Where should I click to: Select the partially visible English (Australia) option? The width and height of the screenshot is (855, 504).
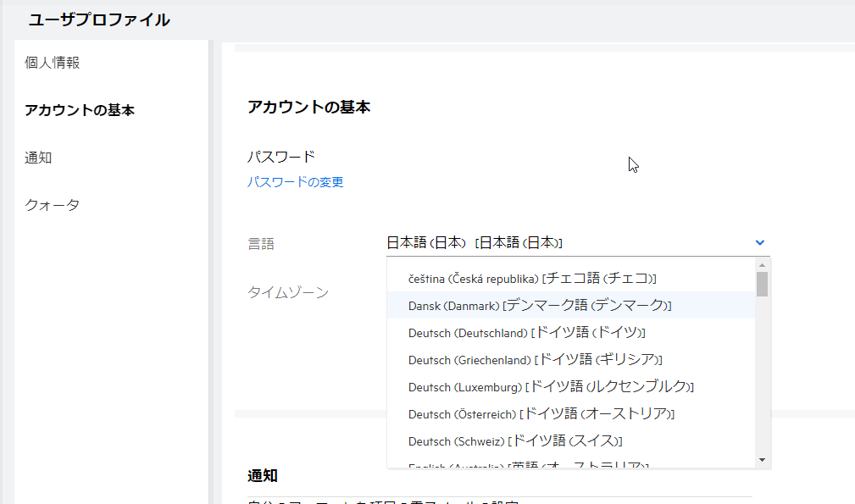coord(529,464)
